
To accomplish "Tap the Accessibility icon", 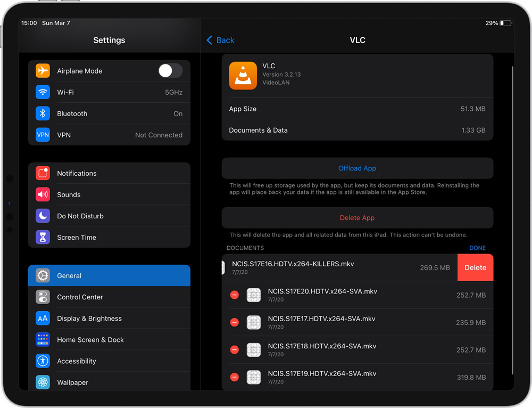I will (x=43, y=361).
